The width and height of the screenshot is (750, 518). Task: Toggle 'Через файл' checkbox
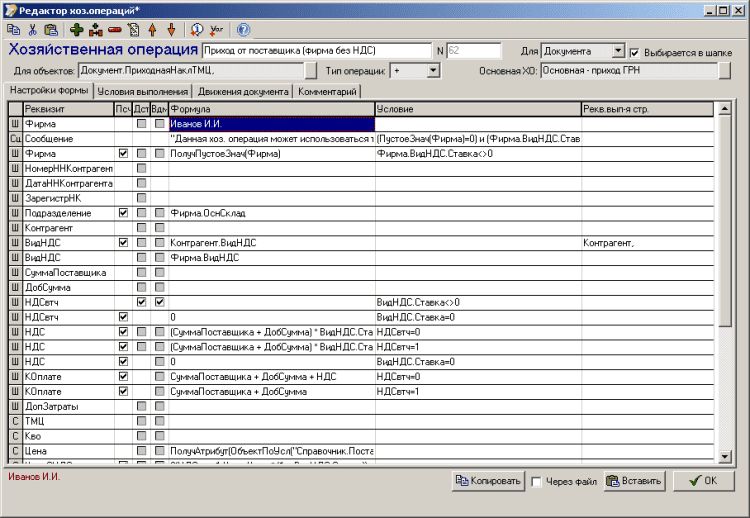click(536, 482)
